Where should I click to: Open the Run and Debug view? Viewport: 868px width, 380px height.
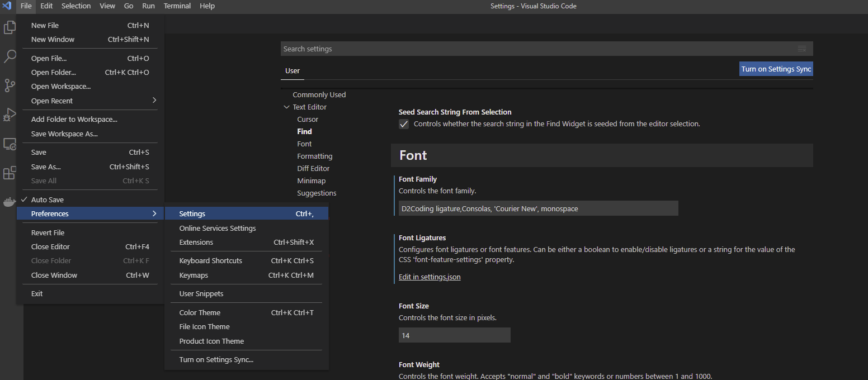[10, 115]
